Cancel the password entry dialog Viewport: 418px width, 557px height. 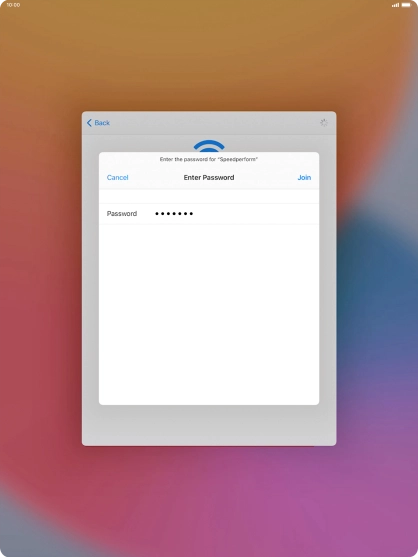coord(118,177)
